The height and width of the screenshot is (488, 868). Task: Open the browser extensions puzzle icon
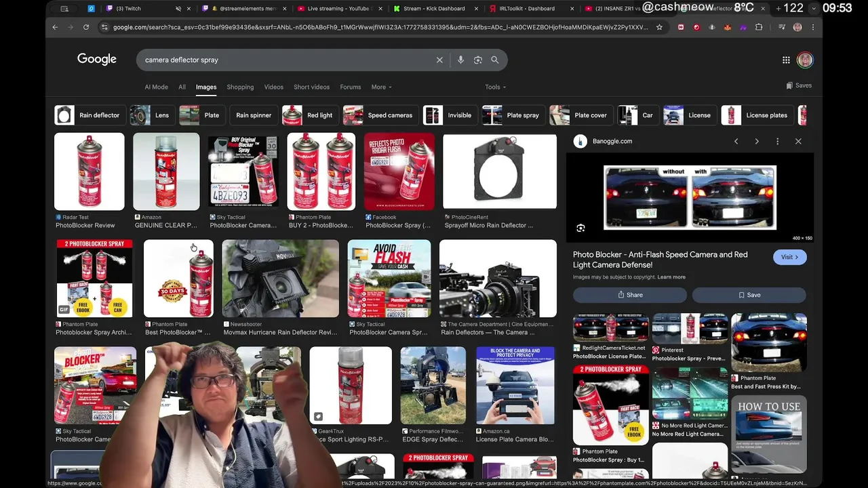pos(759,27)
